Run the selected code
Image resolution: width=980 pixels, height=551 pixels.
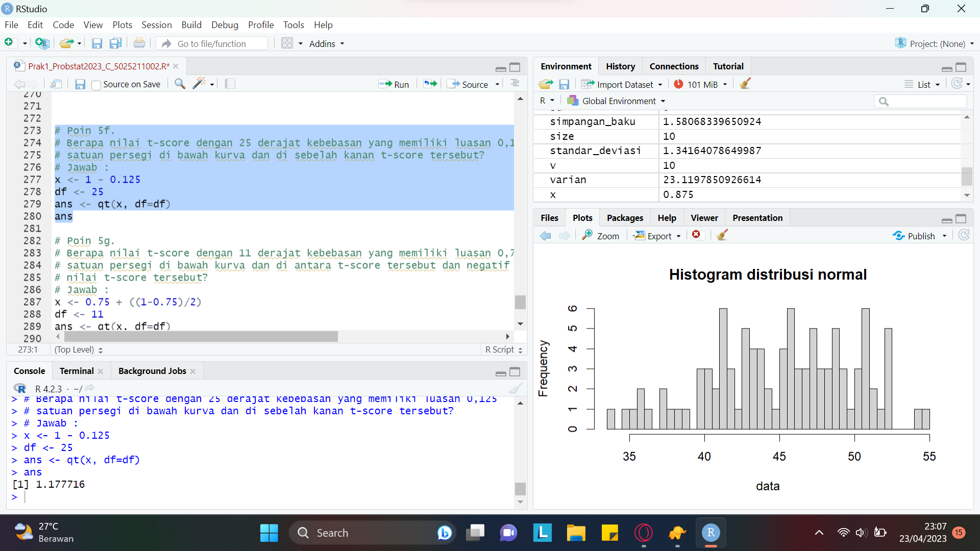394,84
